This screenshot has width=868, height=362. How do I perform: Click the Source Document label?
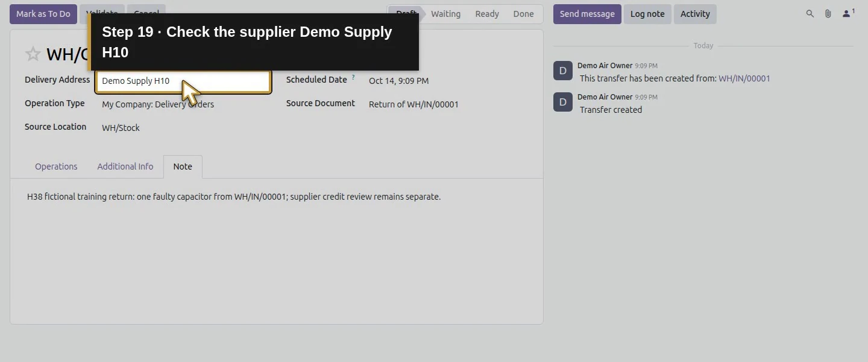[321, 103]
